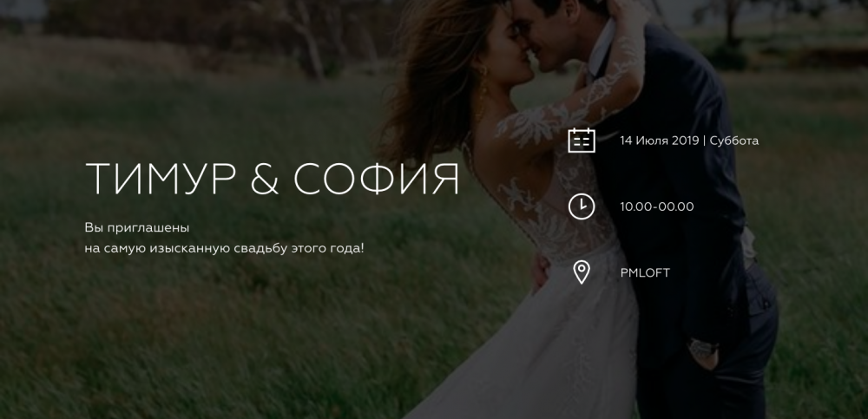This screenshot has height=419, width=868.
Task: Click the line на самую изысканную свадьбу этого года!
Action: pyautogui.click(x=225, y=249)
